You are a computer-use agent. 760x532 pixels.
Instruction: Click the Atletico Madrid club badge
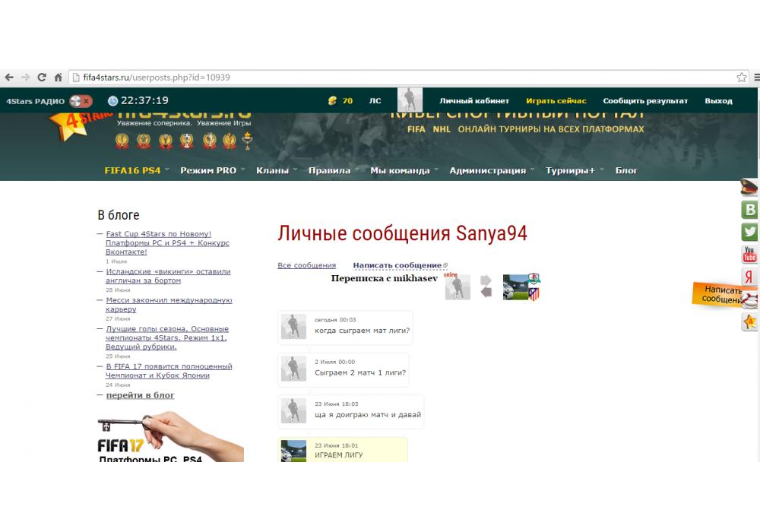click(x=534, y=293)
